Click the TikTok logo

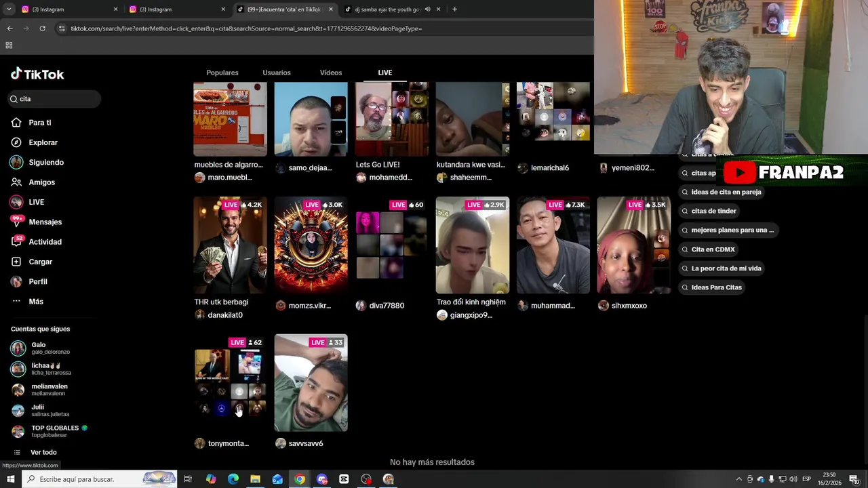37,74
